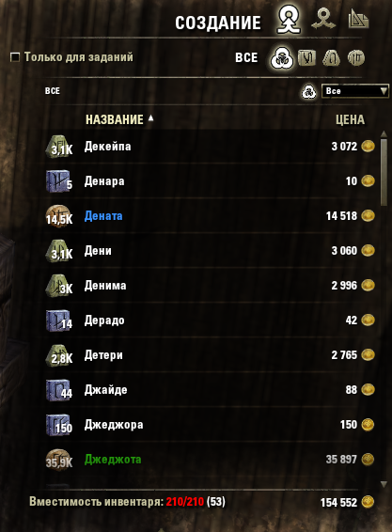Screen dimensions: 392x532
Task: Open the Все dropdown filter
Action: point(355,91)
